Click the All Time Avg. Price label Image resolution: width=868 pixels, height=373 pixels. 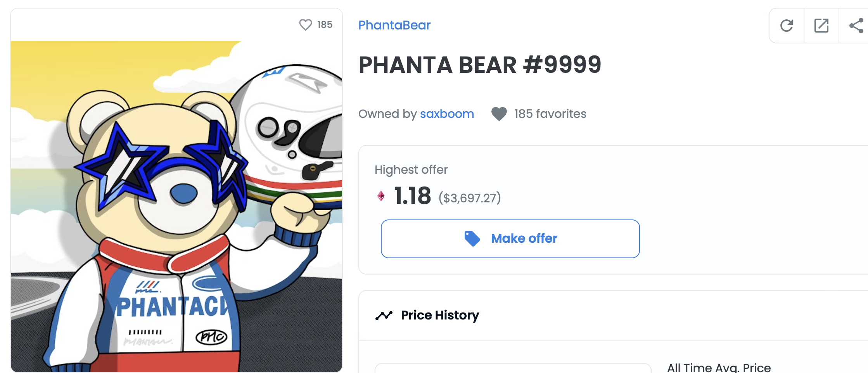(x=719, y=368)
